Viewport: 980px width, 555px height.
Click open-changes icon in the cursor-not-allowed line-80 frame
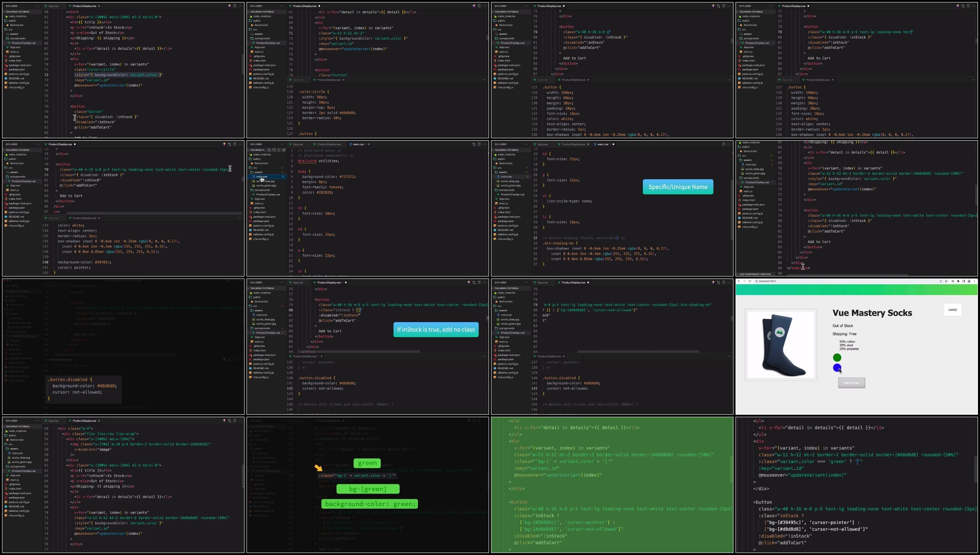718,283
